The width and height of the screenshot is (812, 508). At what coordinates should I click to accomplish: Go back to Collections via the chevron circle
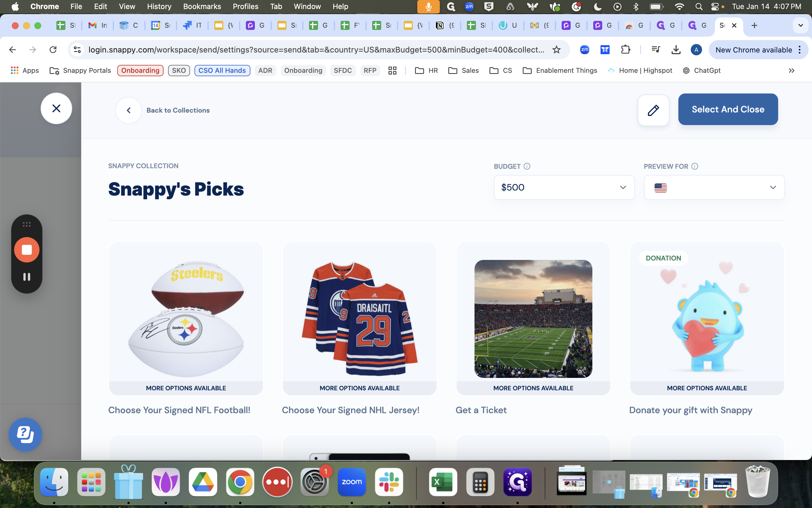[129, 110]
